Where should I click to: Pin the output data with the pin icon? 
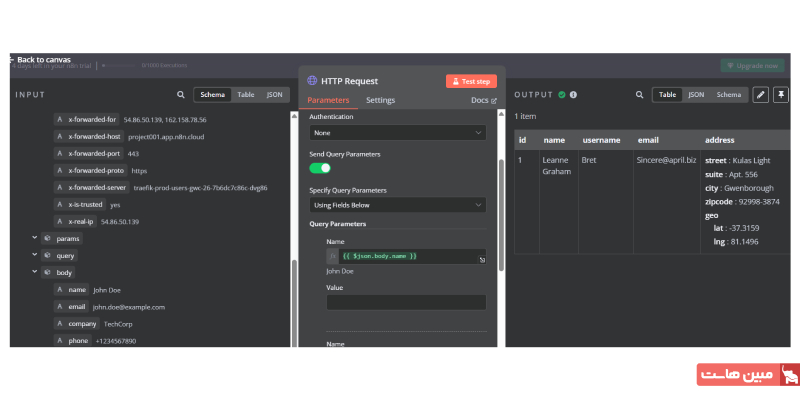(x=781, y=95)
